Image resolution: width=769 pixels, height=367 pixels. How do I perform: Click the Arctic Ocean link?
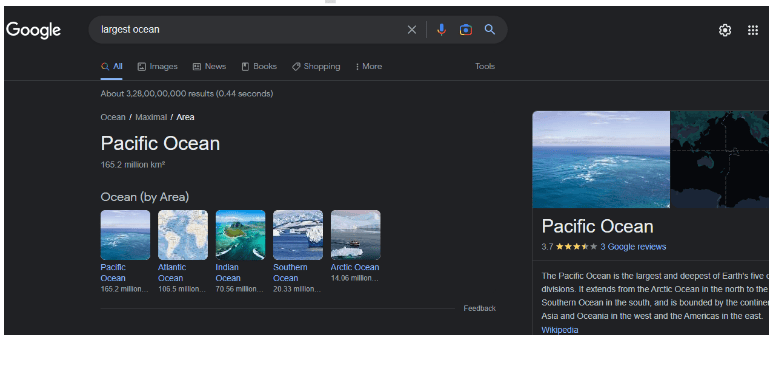pos(355,267)
